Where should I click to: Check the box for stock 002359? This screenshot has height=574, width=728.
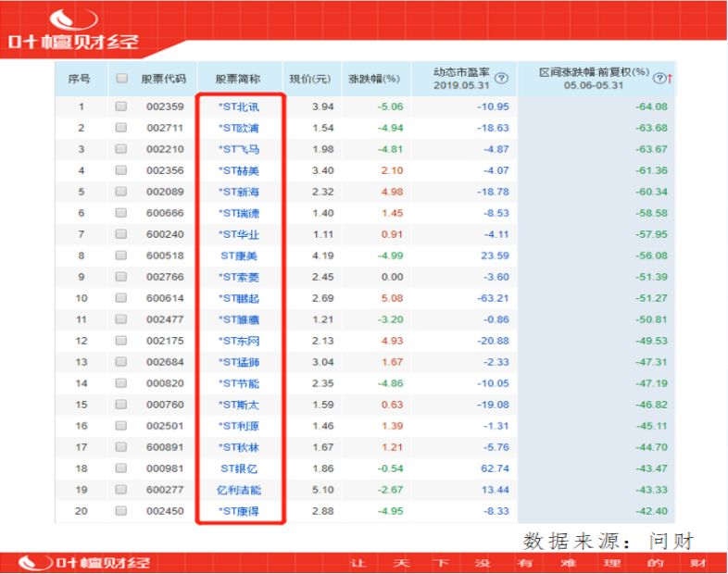[x=121, y=106]
